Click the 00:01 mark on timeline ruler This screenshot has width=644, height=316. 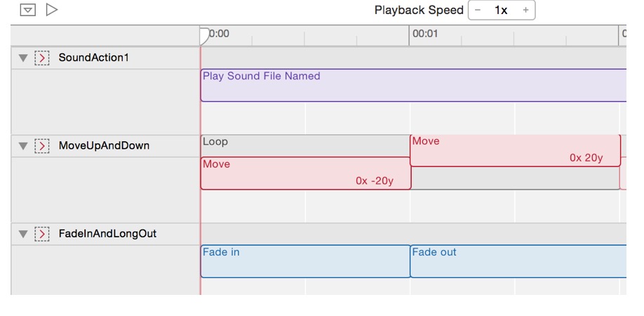tap(425, 34)
